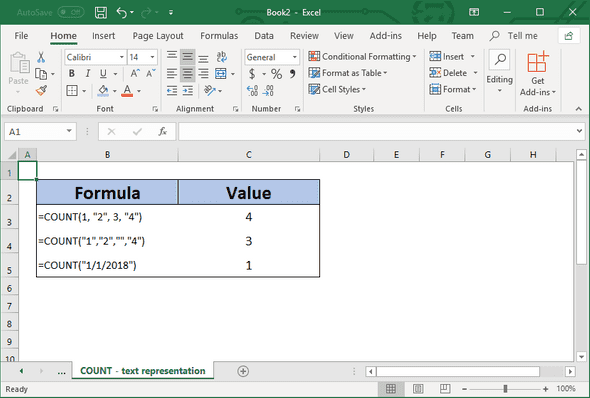Click the Increase Decimal icon

pos(252,91)
